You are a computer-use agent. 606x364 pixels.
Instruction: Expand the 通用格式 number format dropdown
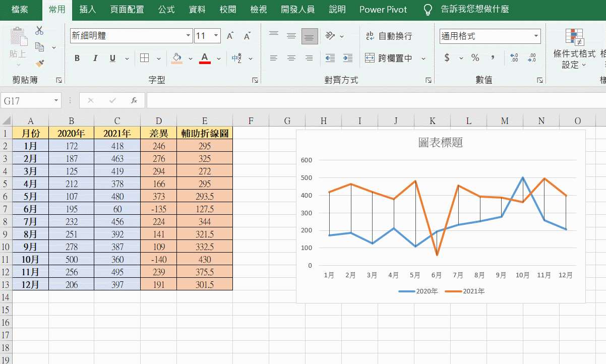click(x=536, y=36)
